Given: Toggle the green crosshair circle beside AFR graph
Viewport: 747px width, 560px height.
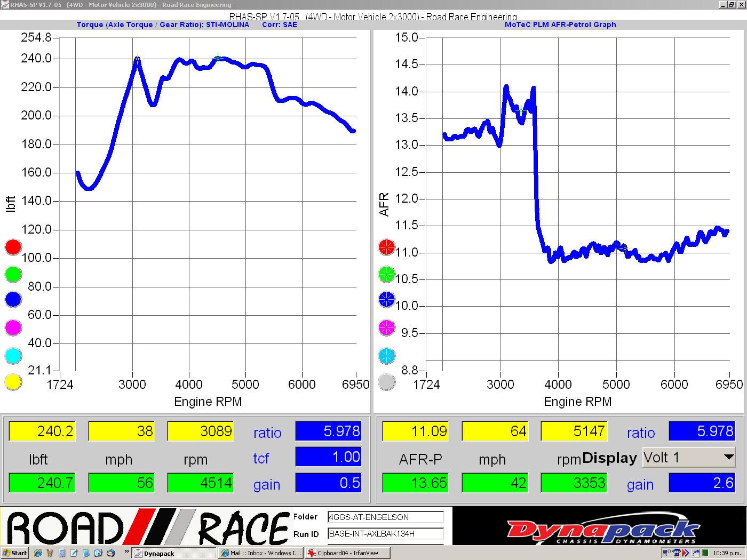Looking at the screenshot, I should tap(387, 274).
